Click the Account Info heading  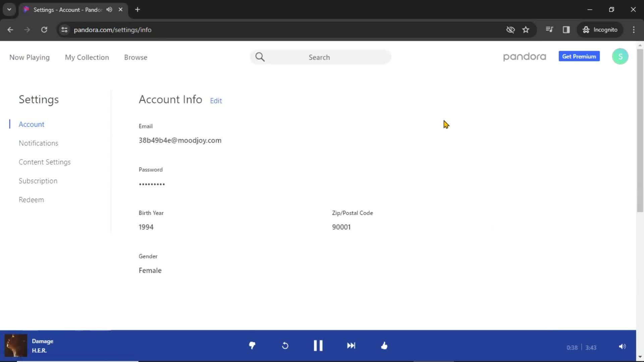[170, 100]
